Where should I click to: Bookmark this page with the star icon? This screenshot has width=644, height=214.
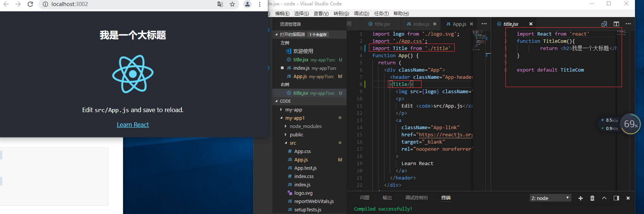click(232, 4)
